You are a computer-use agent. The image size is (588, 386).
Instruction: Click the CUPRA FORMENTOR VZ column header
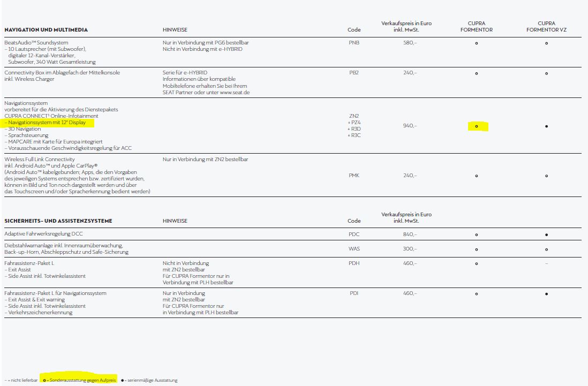(x=546, y=27)
